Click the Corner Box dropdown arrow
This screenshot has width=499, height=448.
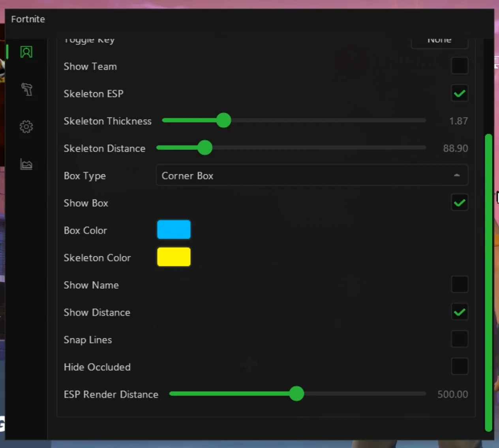[x=457, y=175]
